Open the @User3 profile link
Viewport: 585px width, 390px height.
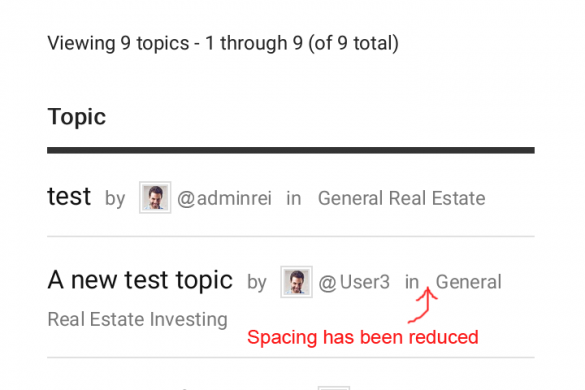coord(354,282)
